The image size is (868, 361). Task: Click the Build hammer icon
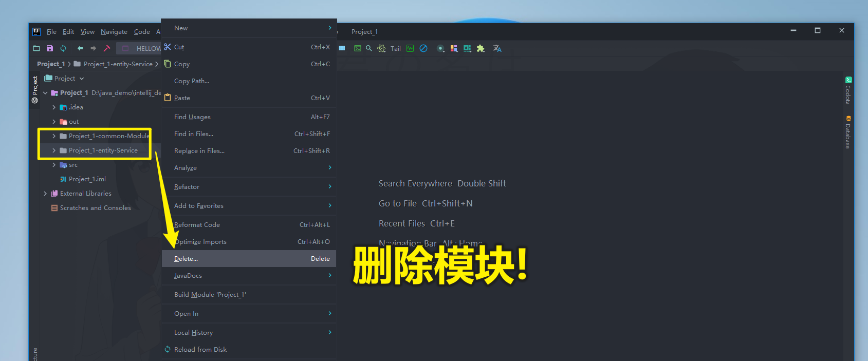coord(107,48)
